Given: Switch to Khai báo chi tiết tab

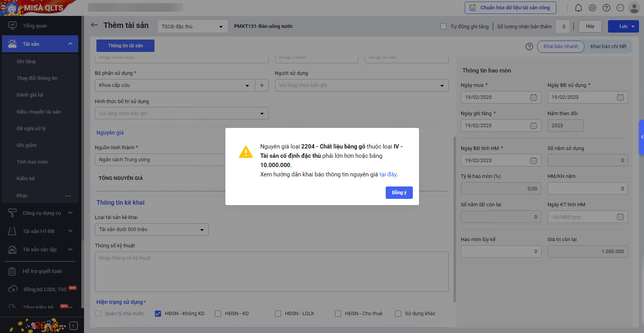Looking at the screenshot, I should coord(608,47).
